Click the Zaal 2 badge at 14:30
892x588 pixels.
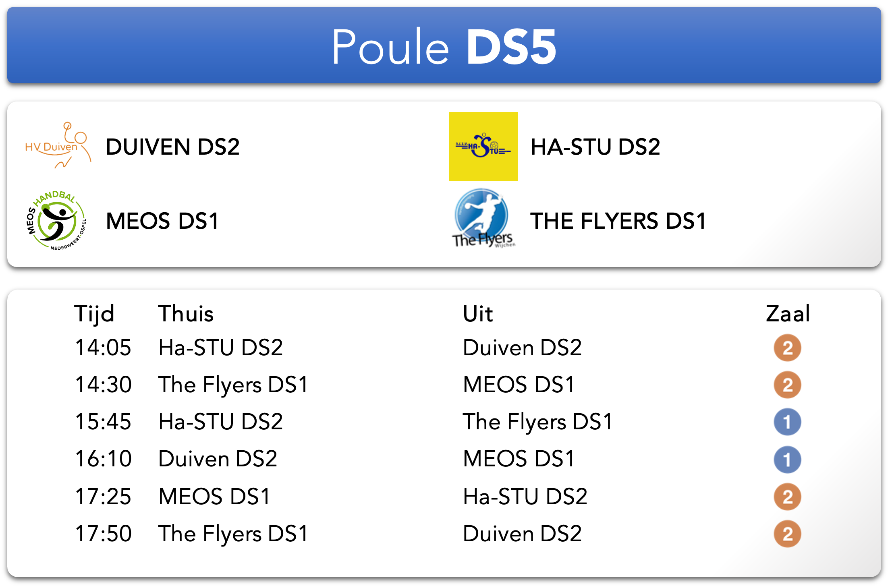point(787,385)
